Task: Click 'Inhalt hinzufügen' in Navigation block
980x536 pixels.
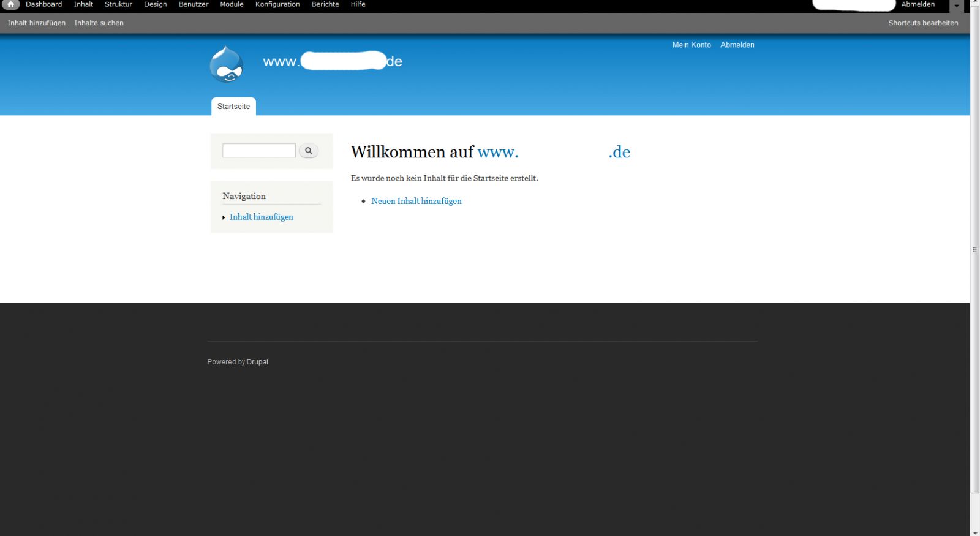Action: [261, 217]
